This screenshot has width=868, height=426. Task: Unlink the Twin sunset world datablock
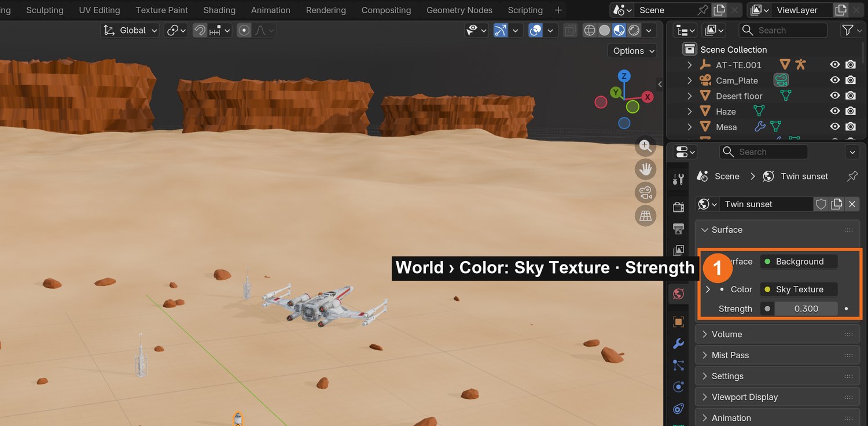(x=852, y=204)
